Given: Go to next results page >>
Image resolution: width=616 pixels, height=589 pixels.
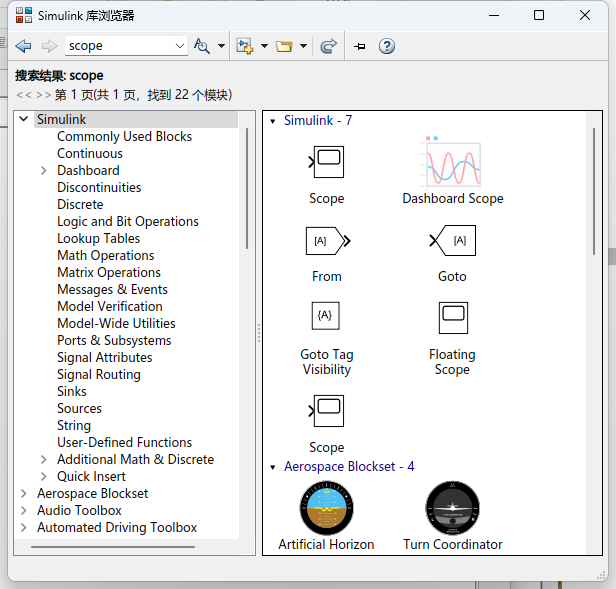Looking at the screenshot, I should tap(43, 95).
